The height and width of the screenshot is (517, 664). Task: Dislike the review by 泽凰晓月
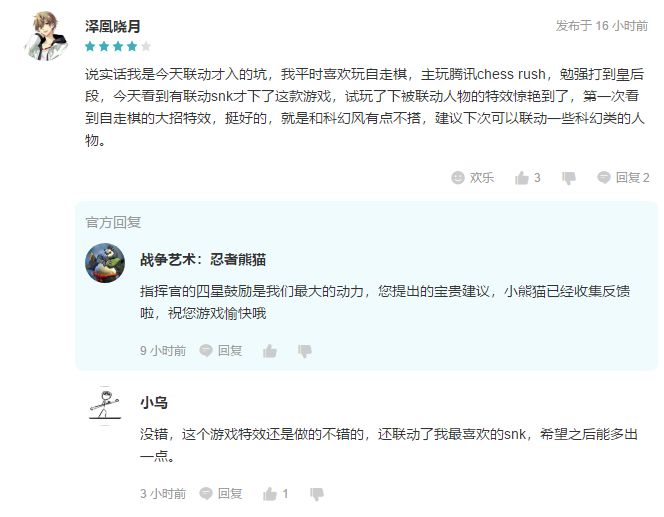[569, 178]
